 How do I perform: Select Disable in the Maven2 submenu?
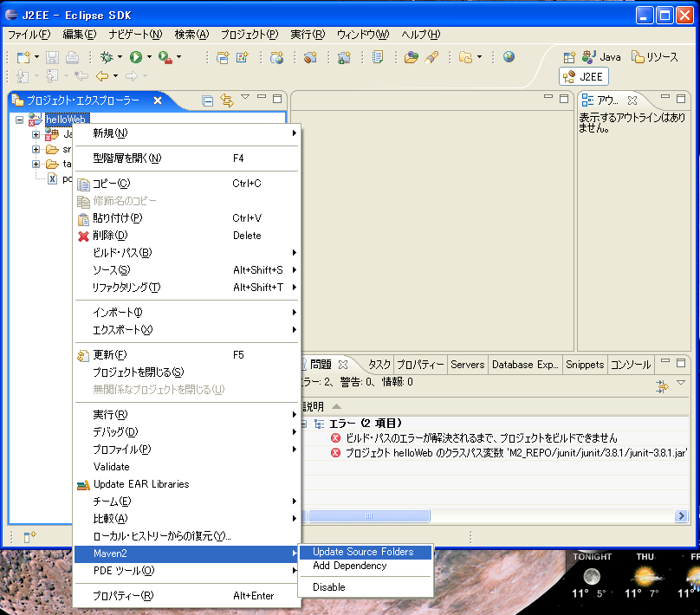click(x=328, y=587)
